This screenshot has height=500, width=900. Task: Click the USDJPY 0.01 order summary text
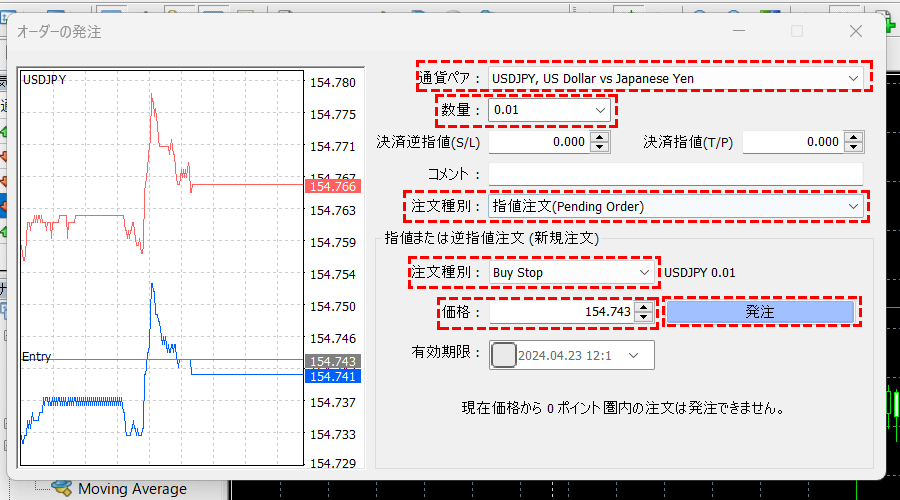click(699, 273)
